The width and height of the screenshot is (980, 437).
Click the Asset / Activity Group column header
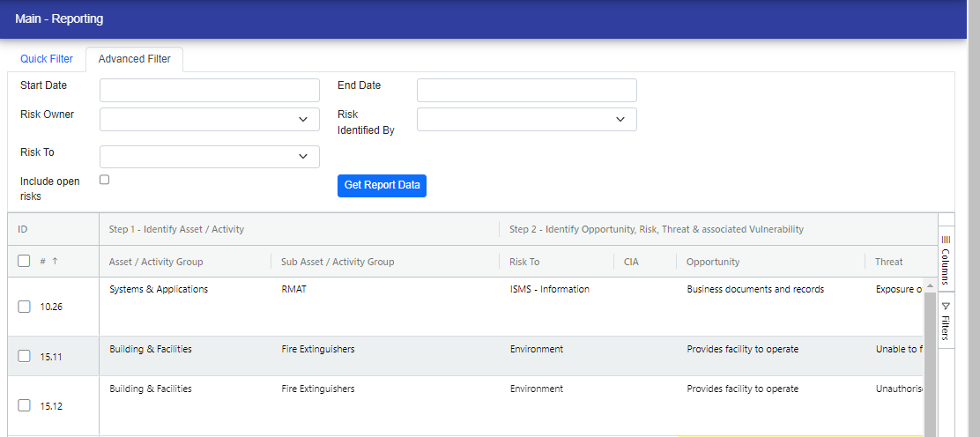point(156,262)
